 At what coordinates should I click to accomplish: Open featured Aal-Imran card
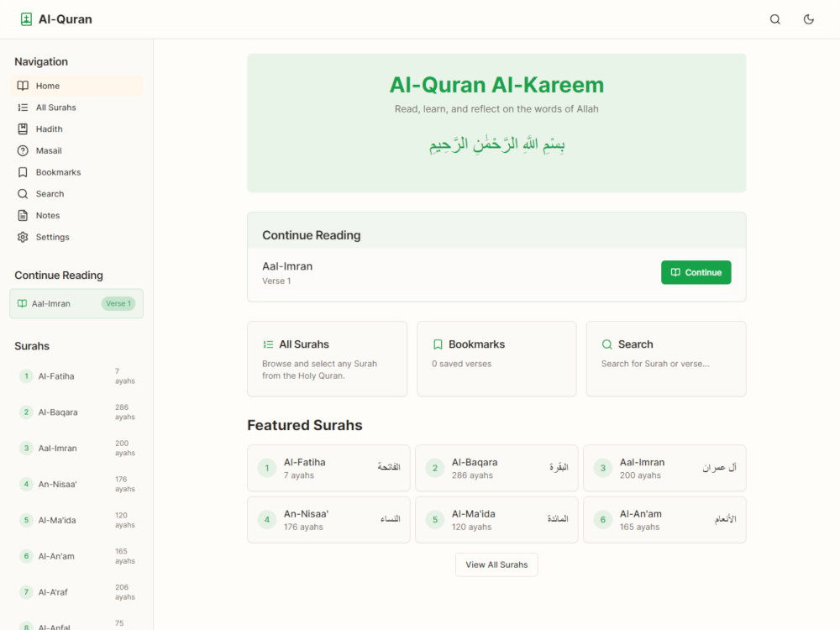pyautogui.click(x=664, y=468)
